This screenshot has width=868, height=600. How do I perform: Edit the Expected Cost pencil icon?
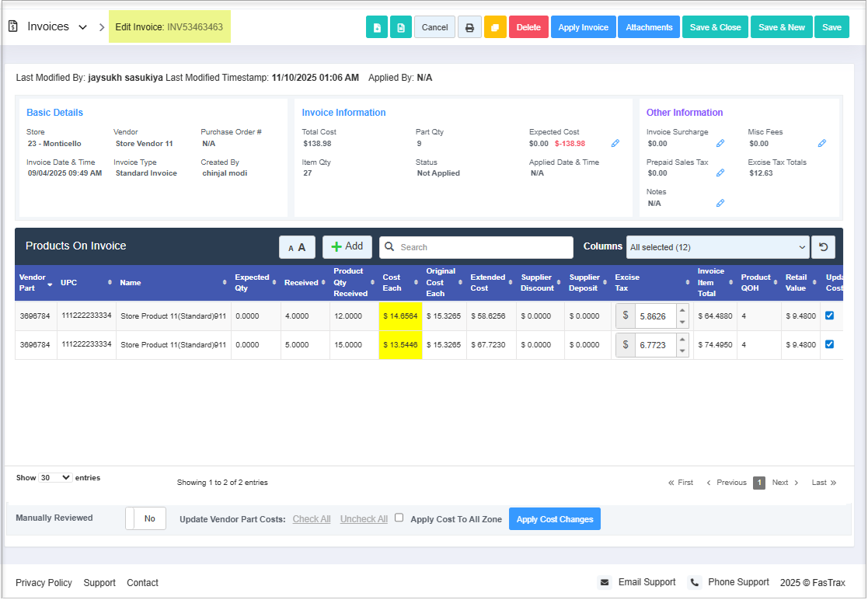point(615,144)
